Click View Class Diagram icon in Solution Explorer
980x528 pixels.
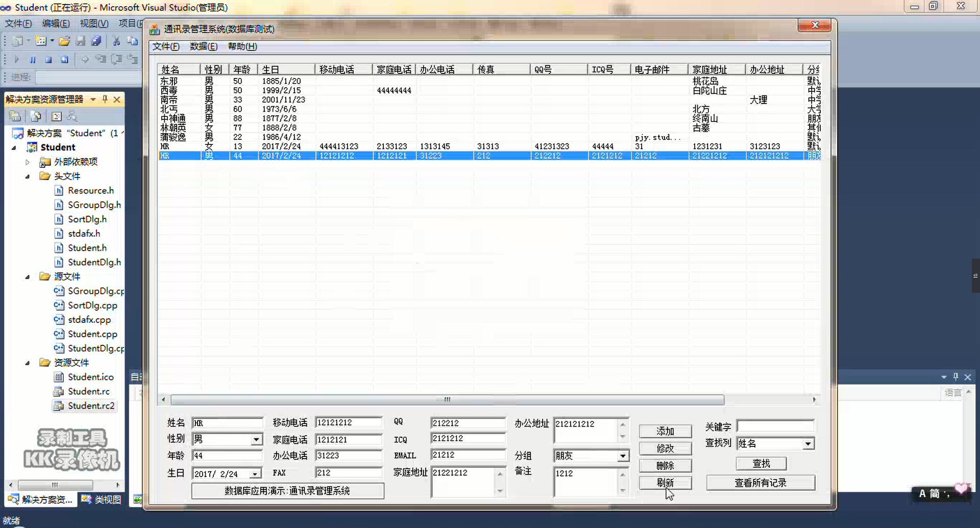coord(72,116)
